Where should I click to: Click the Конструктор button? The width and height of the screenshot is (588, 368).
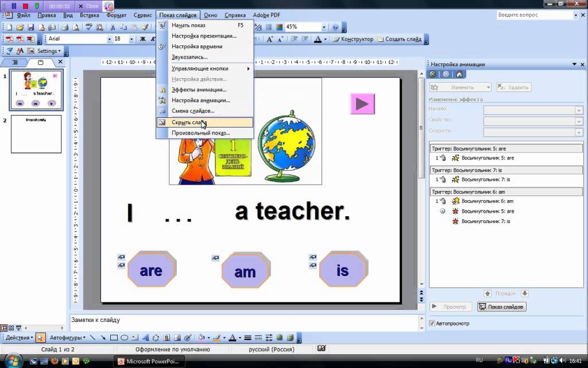click(x=353, y=39)
